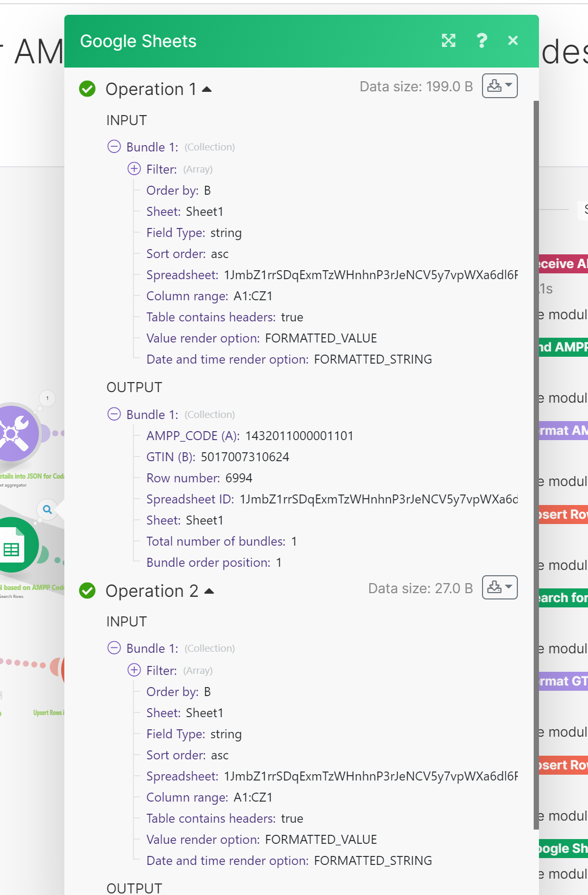The width and height of the screenshot is (588, 895).
Task: Expand the Filter array in Operation 1
Action: point(134,169)
